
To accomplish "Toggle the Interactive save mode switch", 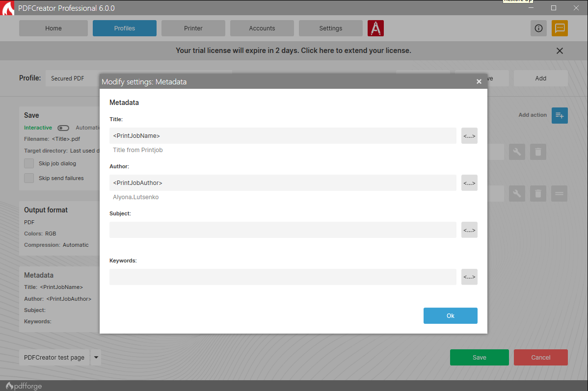I will click(x=63, y=128).
